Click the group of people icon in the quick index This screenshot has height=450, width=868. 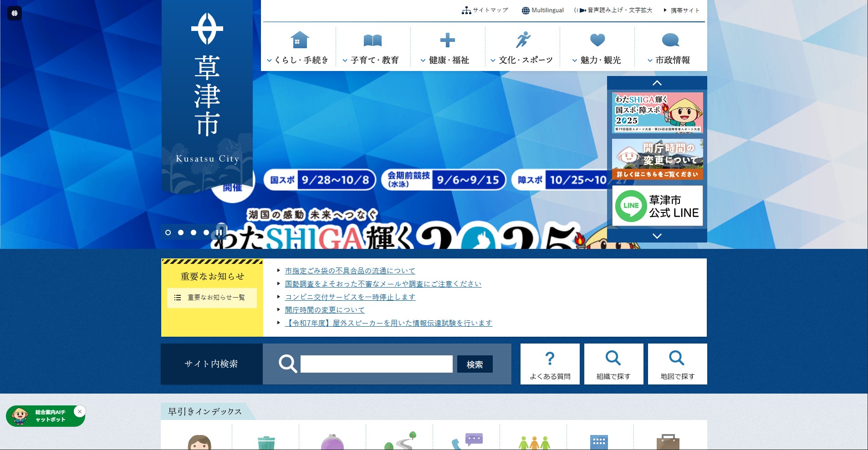coord(534,443)
